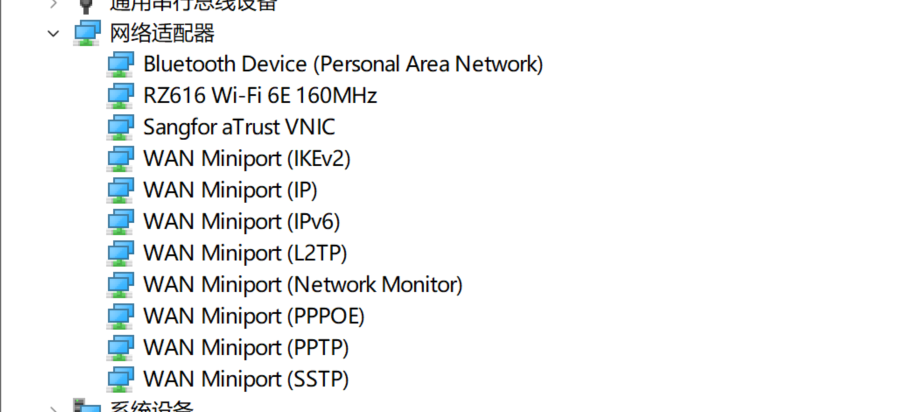Click the WAN Miniport (SSTP) icon
Image resolution: width=914 pixels, height=412 pixels.
(x=121, y=380)
